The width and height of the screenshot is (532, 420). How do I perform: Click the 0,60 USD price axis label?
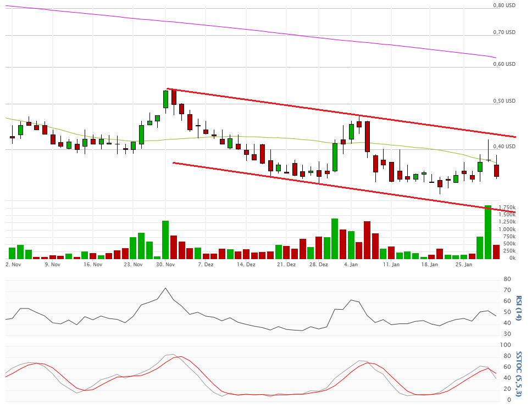pyautogui.click(x=504, y=64)
